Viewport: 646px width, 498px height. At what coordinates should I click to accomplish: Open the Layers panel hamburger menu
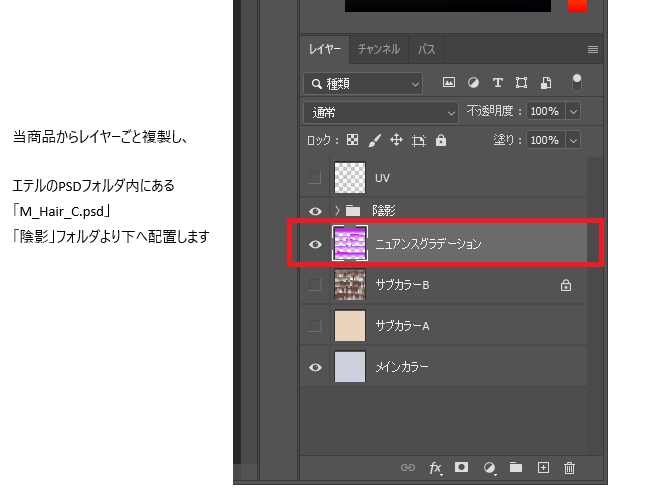pyautogui.click(x=593, y=49)
